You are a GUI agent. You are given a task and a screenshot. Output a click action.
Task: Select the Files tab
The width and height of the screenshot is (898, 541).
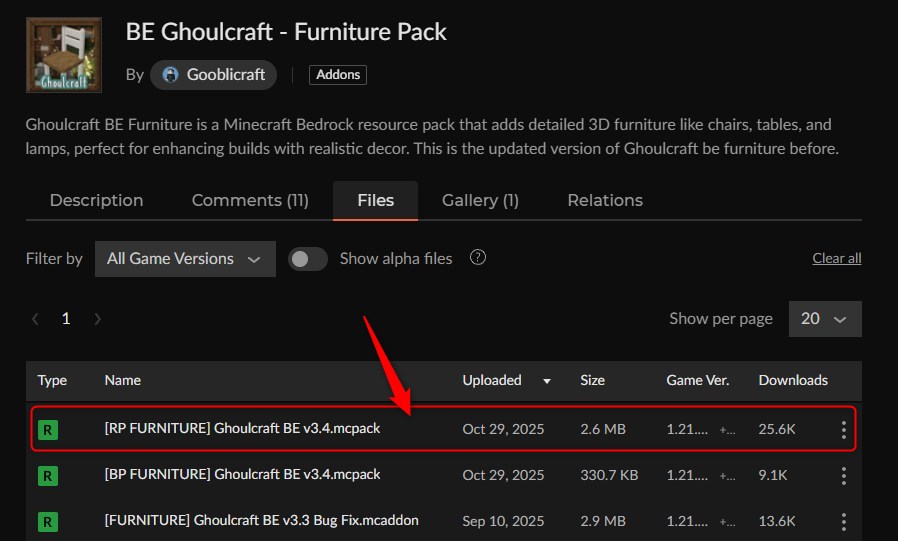point(375,200)
